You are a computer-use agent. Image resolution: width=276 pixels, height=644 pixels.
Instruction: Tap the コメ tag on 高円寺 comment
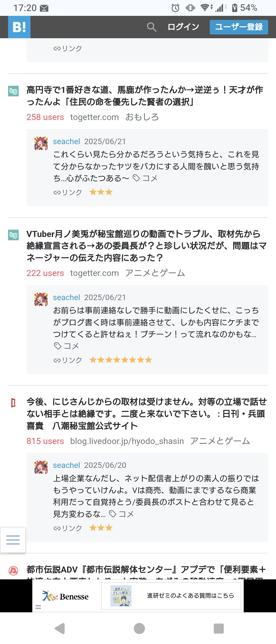click(145, 178)
